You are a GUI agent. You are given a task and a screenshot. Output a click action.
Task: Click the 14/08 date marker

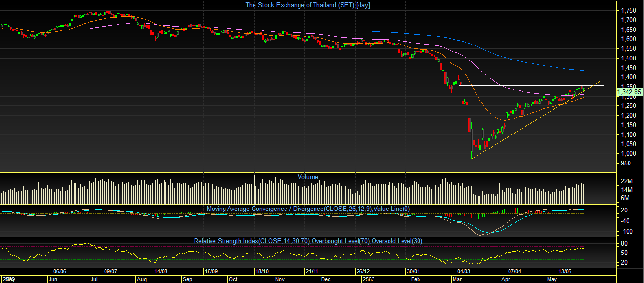(x=161, y=272)
